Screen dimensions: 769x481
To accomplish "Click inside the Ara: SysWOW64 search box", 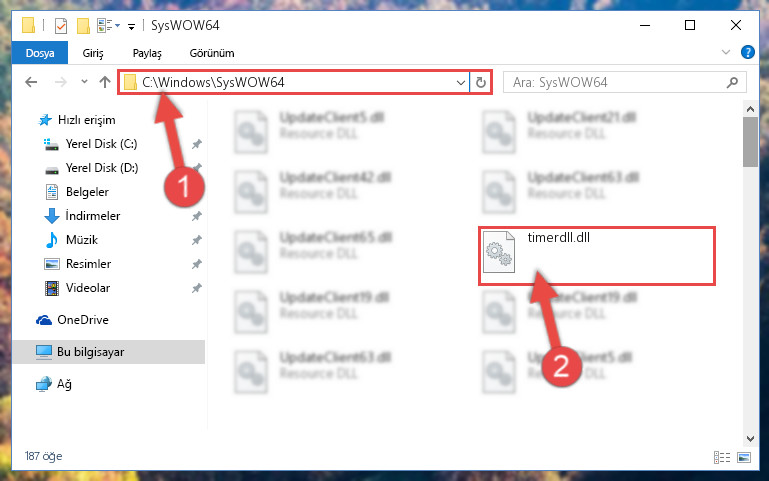I will click(618, 82).
